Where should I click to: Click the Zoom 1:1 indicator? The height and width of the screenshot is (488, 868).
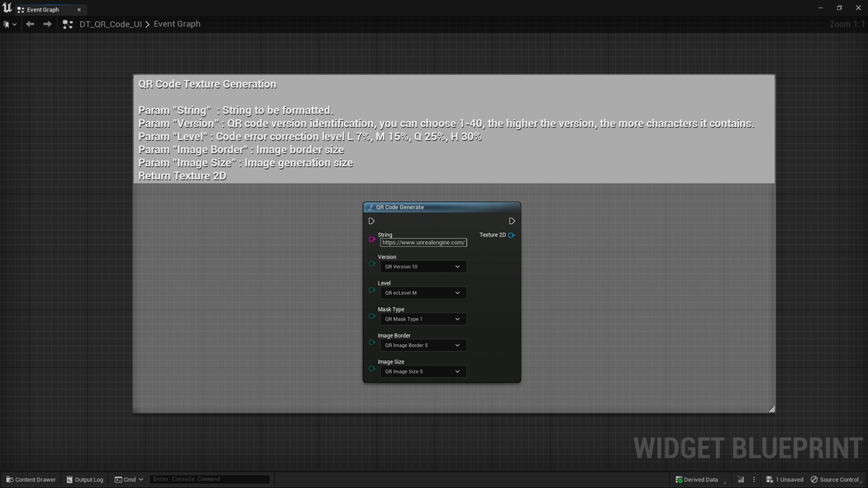(846, 24)
